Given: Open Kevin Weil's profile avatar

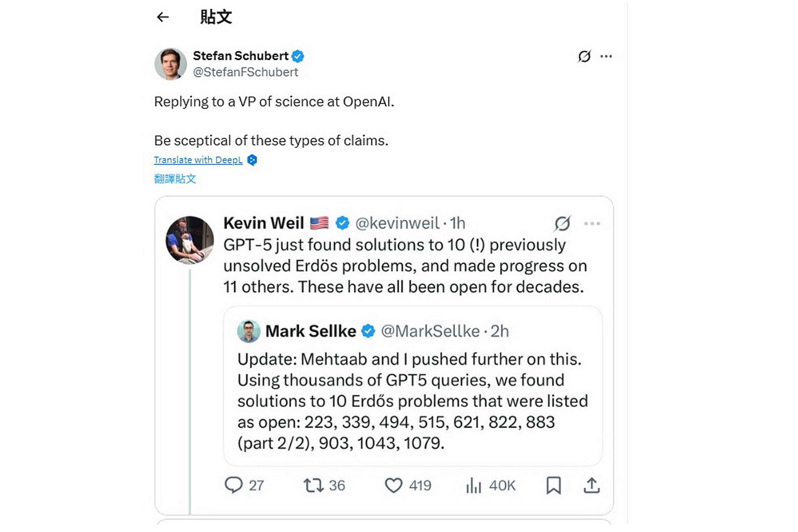Looking at the screenshot, I should (x=190, y=240).
